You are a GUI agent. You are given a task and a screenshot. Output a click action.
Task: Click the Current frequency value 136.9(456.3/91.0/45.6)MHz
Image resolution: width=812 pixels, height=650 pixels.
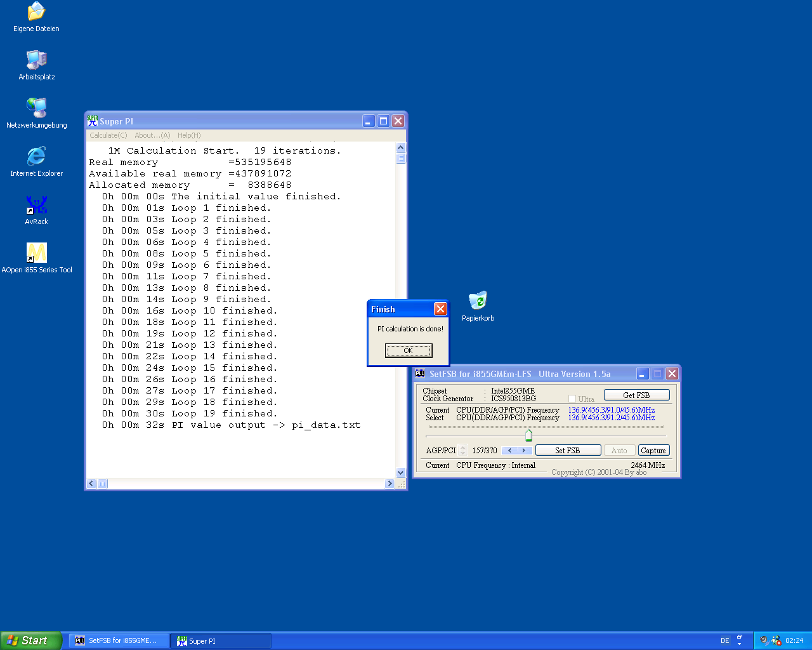pos(612,410)
